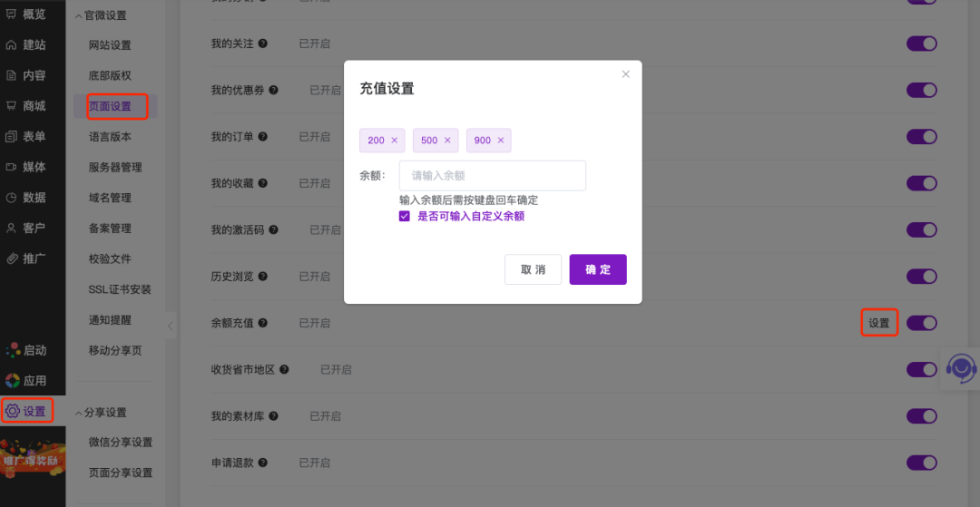Open 页面分享设置 menu item
Image resolution: width=980 pixels, height=507 pixels.
tap(121, 473)
